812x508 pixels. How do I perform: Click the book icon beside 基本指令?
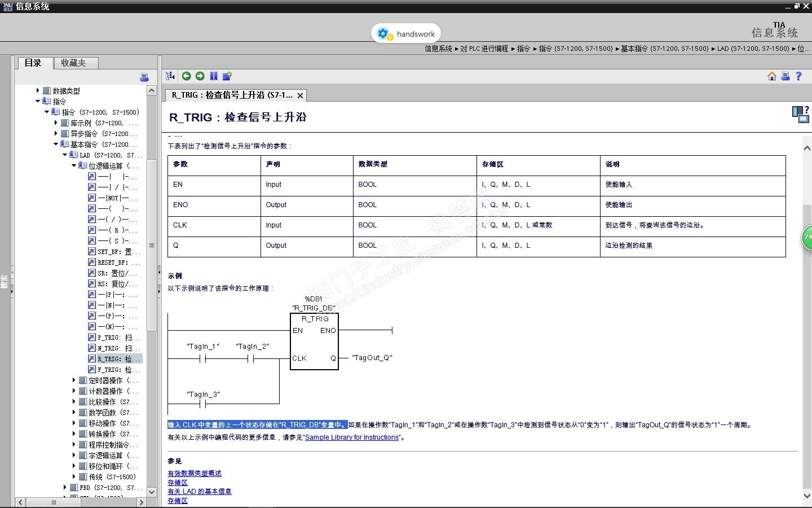pos(65,144)
